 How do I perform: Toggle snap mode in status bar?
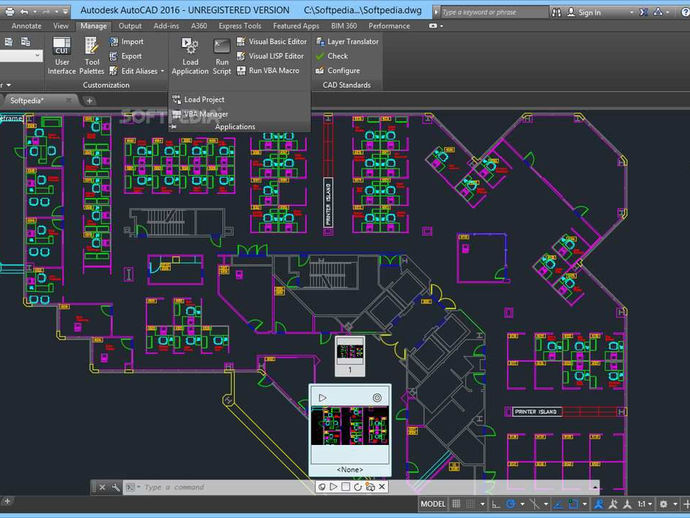[x=470, y=504]
